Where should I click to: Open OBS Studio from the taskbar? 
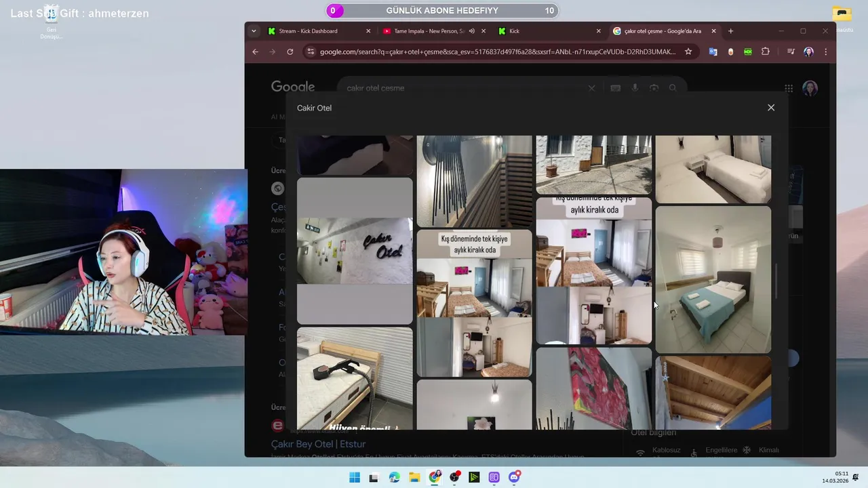(454, 477)
